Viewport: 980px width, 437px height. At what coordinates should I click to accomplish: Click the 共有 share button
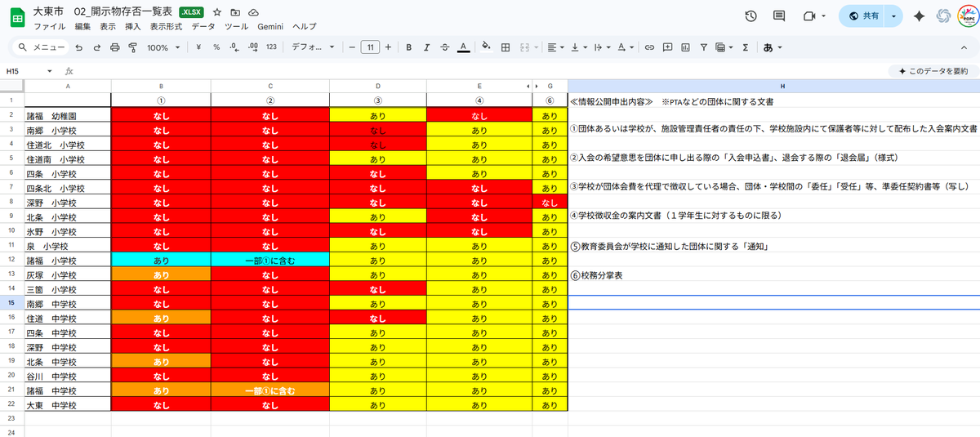tap(862, 16)
